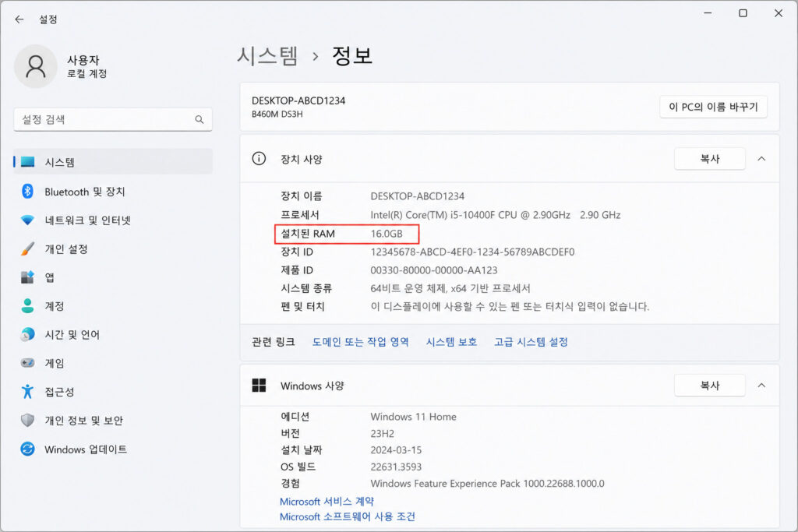The width and height of the screenshot is (798, 532).
Task: Open Bluetooth icon in sidebar
Action: click(x=27, y=192)
